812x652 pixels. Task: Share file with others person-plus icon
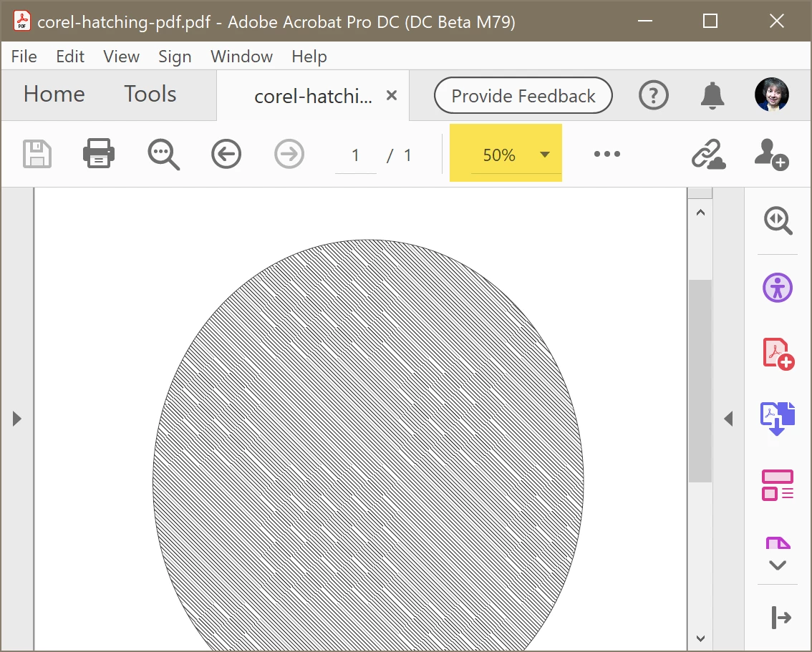click(x=772, y=154)
